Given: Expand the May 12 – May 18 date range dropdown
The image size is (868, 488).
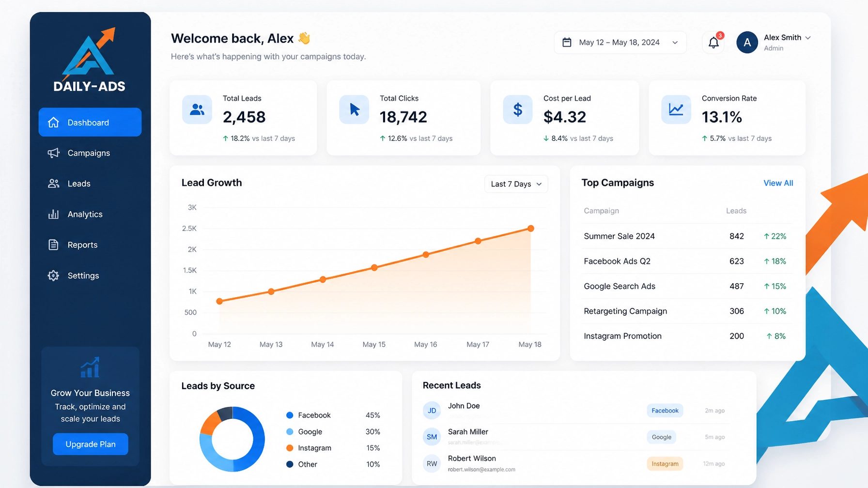Looking at the screenshot, I should coord(620,43).
